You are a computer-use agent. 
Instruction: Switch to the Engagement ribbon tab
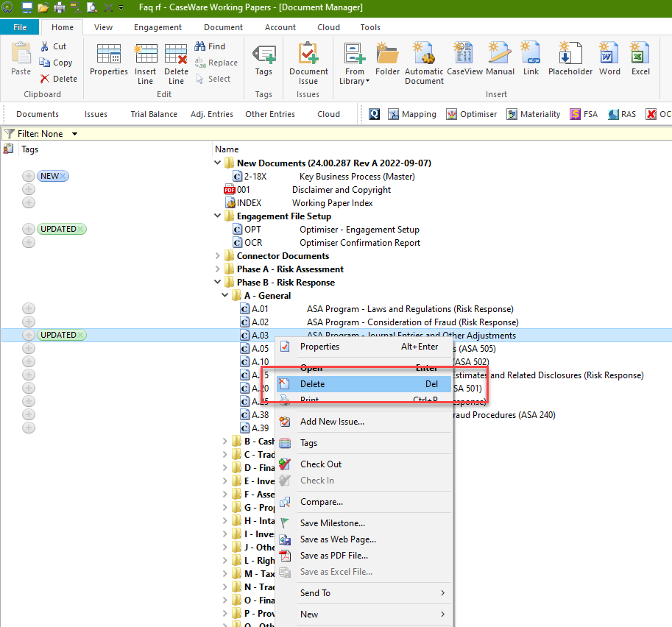click(x=158, y=27)
